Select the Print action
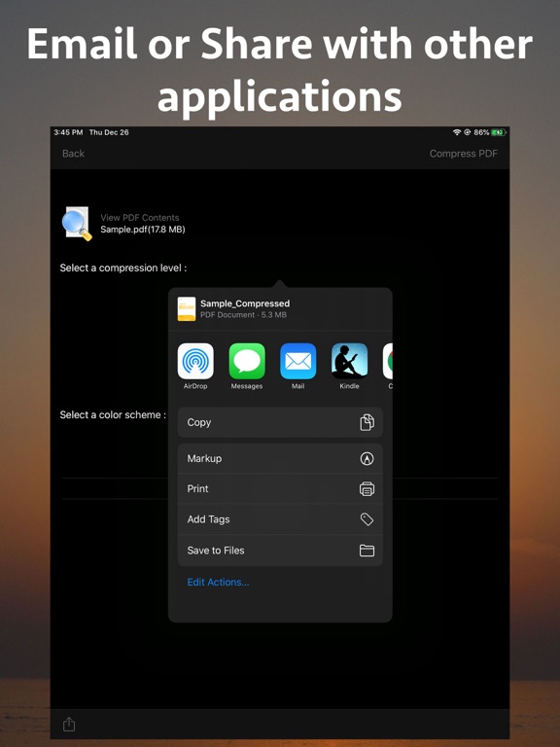The image size is (560, 747). click(280, 489)
